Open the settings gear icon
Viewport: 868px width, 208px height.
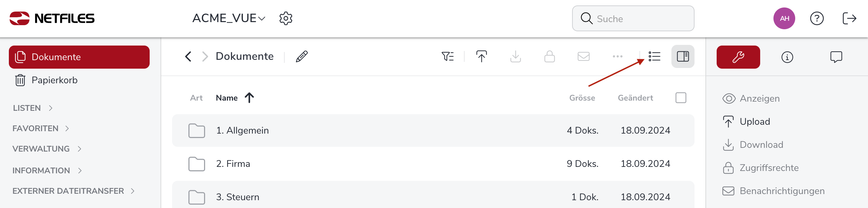click(x=286, y=18)
